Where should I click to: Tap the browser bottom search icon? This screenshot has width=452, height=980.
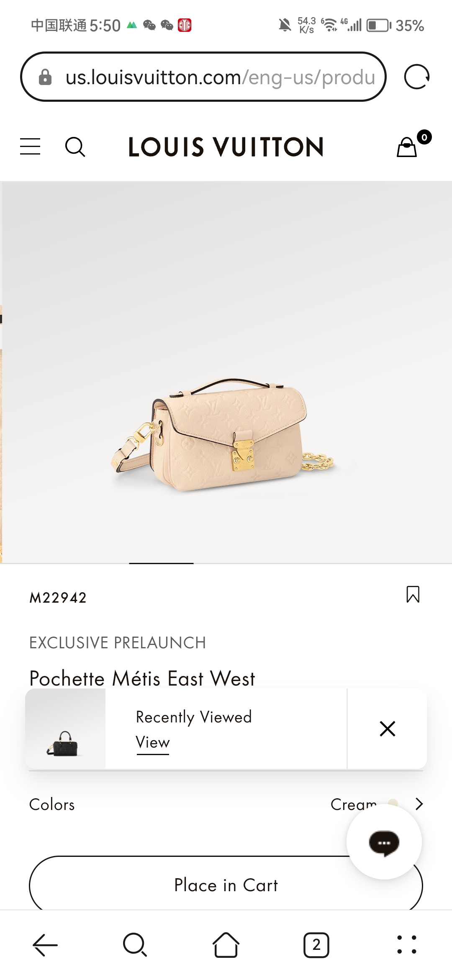(135, 945)
